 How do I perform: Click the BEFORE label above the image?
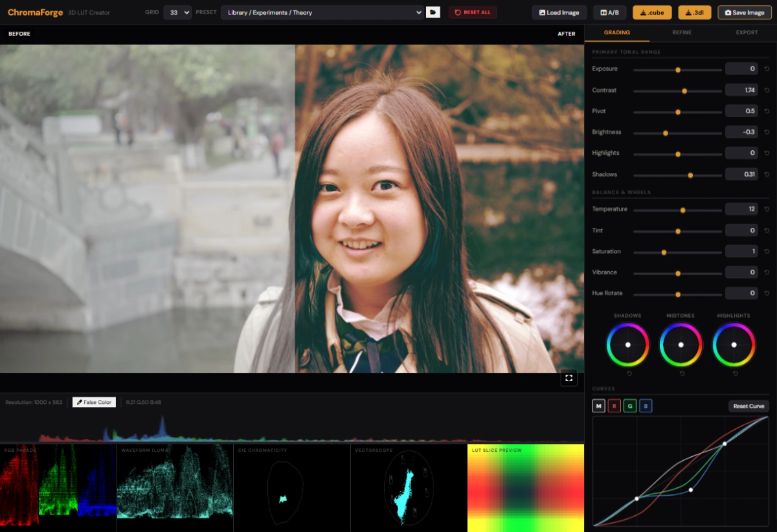(x=19, y=34)
